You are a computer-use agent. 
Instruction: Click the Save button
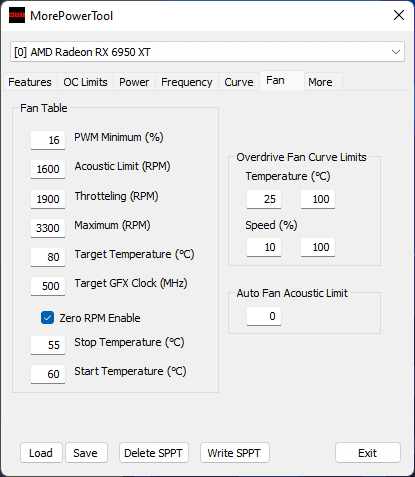pyautogui.click(x=86, y=453)
